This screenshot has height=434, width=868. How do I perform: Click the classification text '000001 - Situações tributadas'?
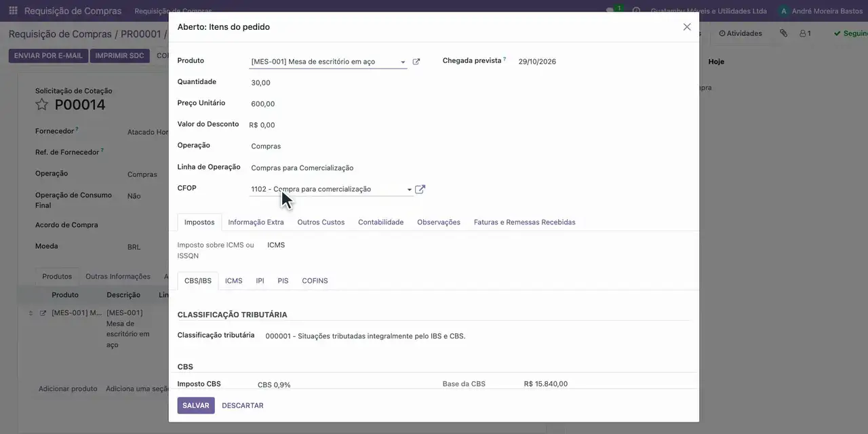(366, 336)
